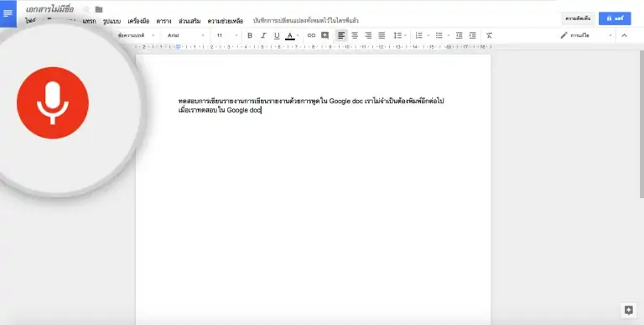Click in the first line of document text
Image resolution: width=644 pixels, height=325 pixels.
click(311, 102)
